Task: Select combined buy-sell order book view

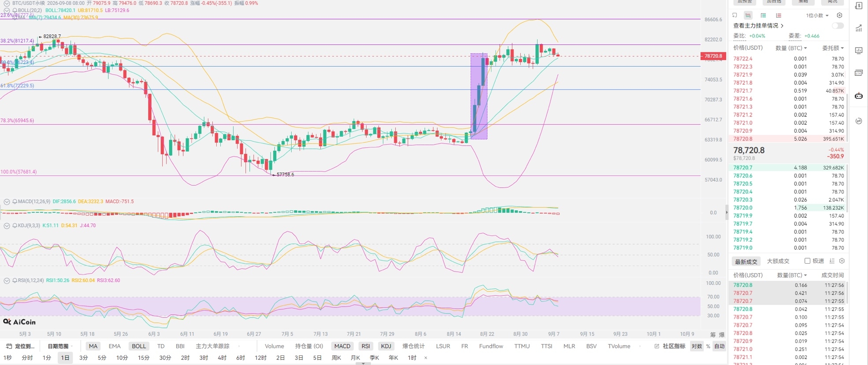Action: tap(748, 15)
